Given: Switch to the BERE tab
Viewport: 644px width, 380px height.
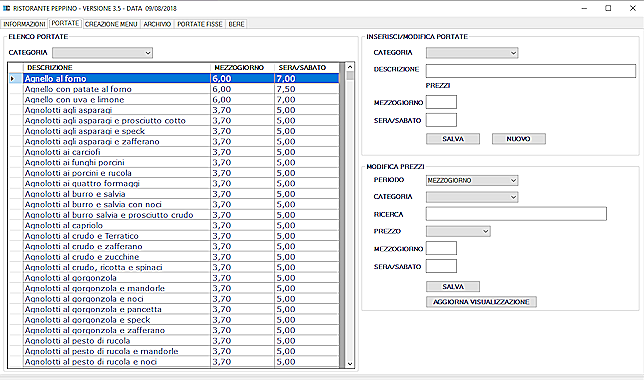Looking at the screenshot, I should 236,24.
